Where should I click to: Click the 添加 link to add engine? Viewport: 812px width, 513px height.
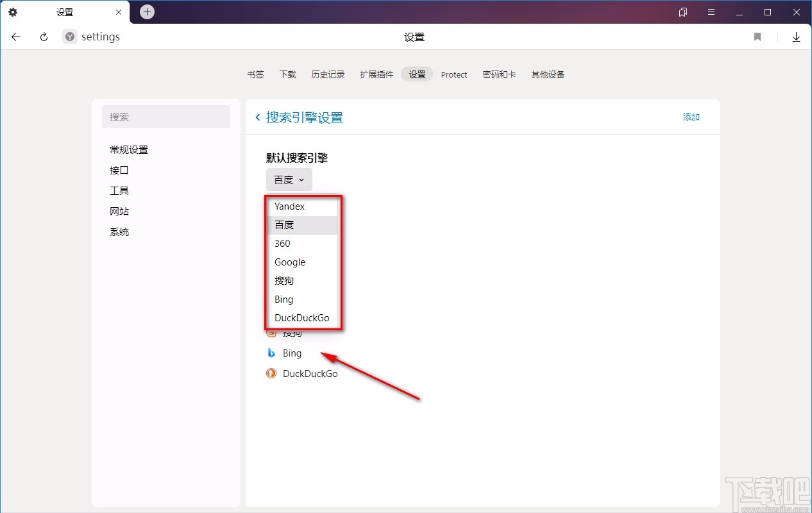(x=691, y=117)
